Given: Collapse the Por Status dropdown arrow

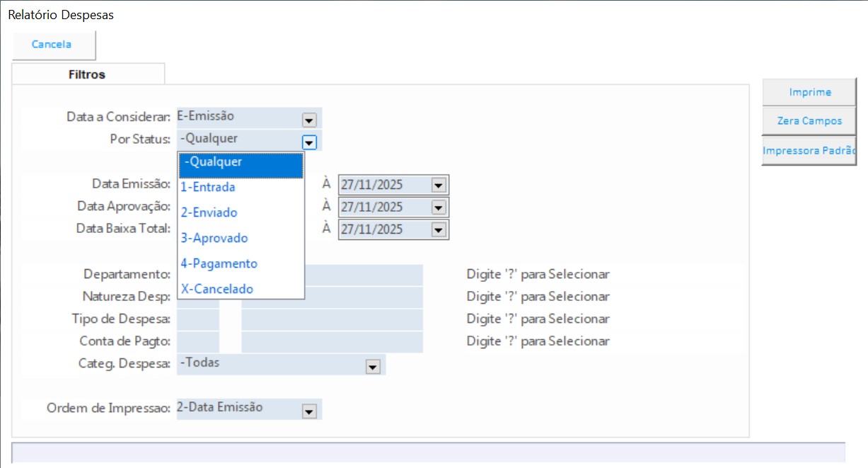Looking at the screenshot, I should 308,142.
